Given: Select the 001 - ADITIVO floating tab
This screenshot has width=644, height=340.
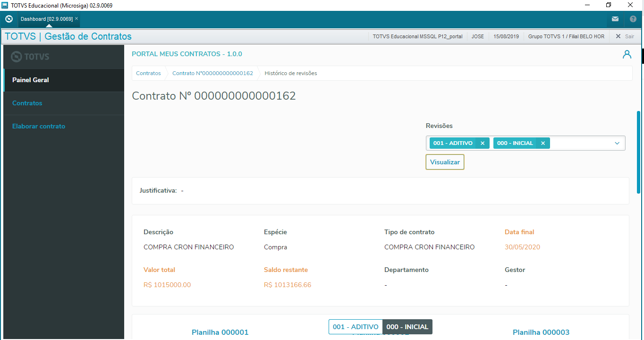Looking at the screenshot, I should 356,327.
